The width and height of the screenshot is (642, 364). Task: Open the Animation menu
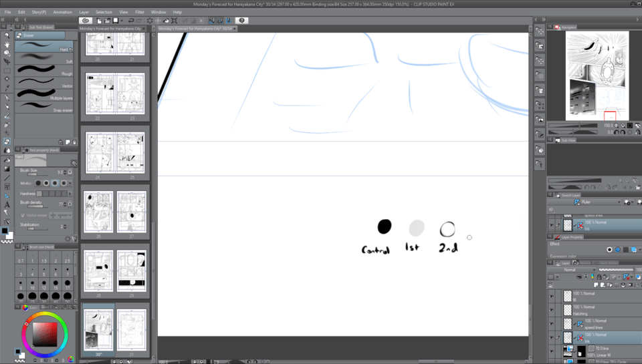[62, 12]
